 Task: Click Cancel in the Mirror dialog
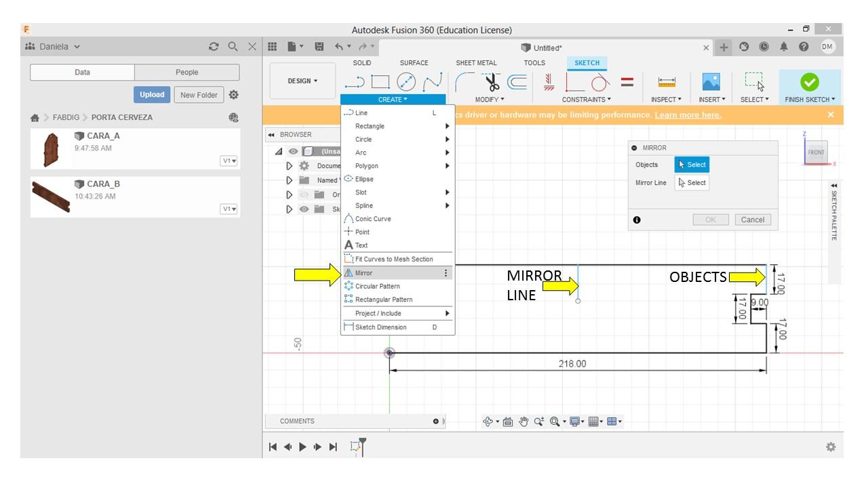753,220
